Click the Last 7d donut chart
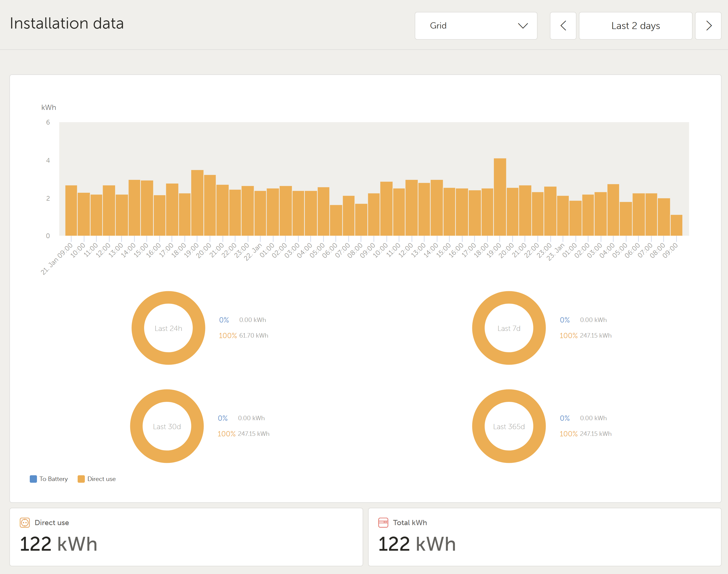 coord(509,328)
